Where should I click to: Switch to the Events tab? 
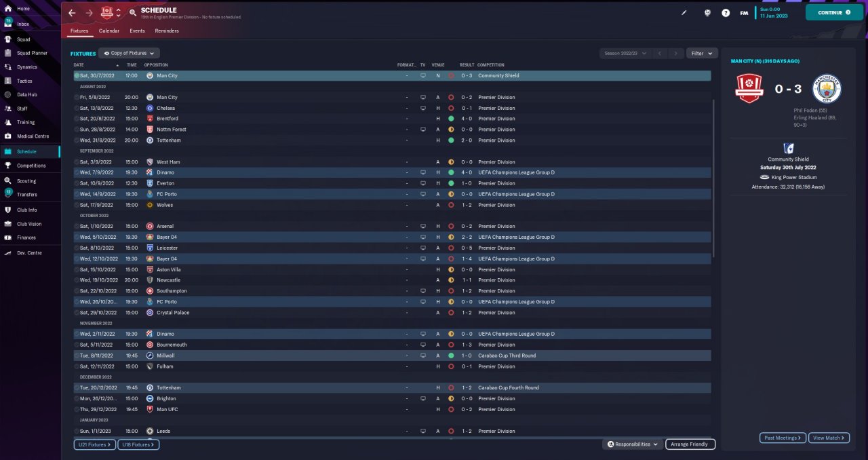[x=137, y=31]
